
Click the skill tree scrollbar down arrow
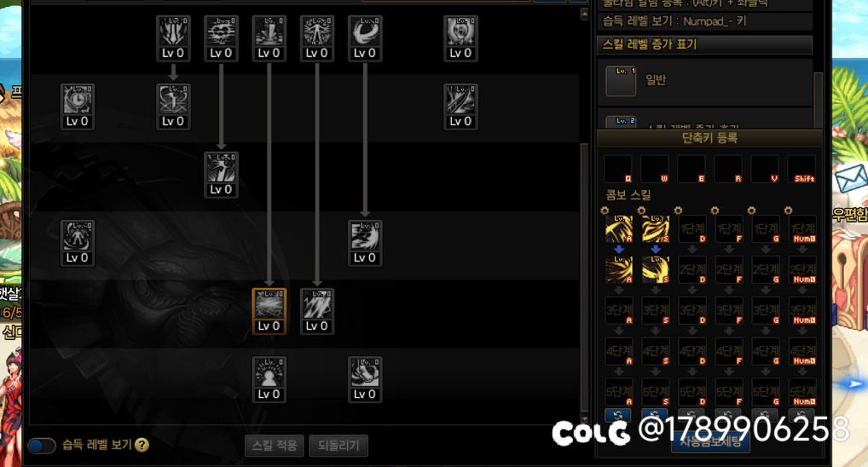584,418
